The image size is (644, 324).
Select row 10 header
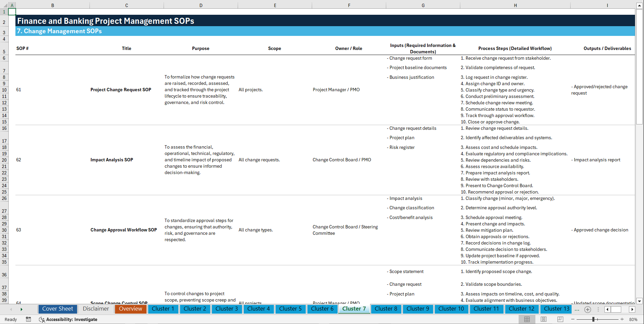(4, 90)
